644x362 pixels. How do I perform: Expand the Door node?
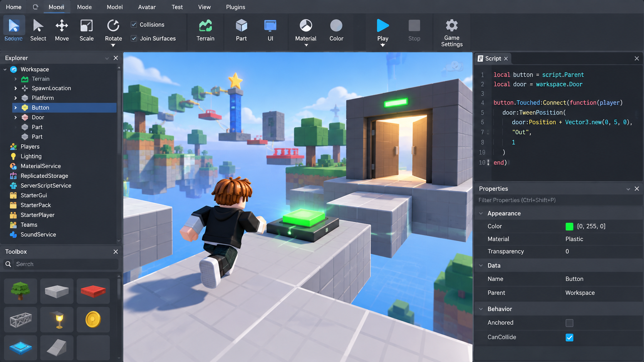[x=15, y=117]
